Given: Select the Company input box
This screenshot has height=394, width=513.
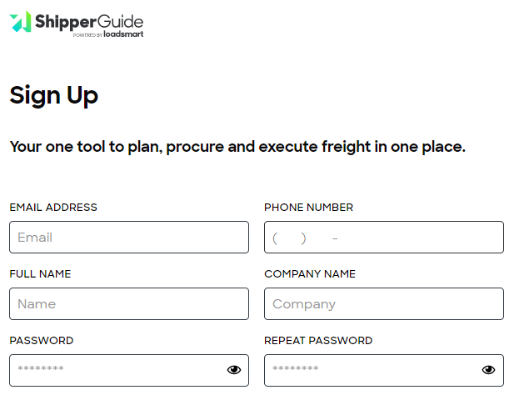Looking at the screenshot, I should tap(384, 304).
